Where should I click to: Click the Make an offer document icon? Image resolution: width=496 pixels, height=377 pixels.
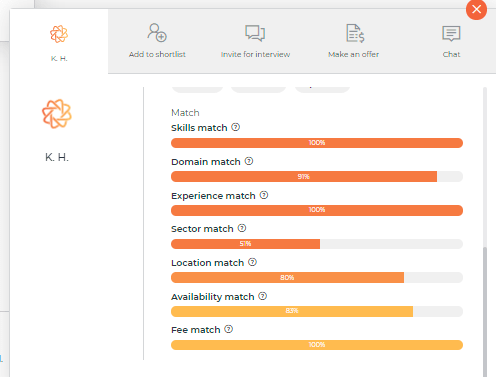(355, 33)
